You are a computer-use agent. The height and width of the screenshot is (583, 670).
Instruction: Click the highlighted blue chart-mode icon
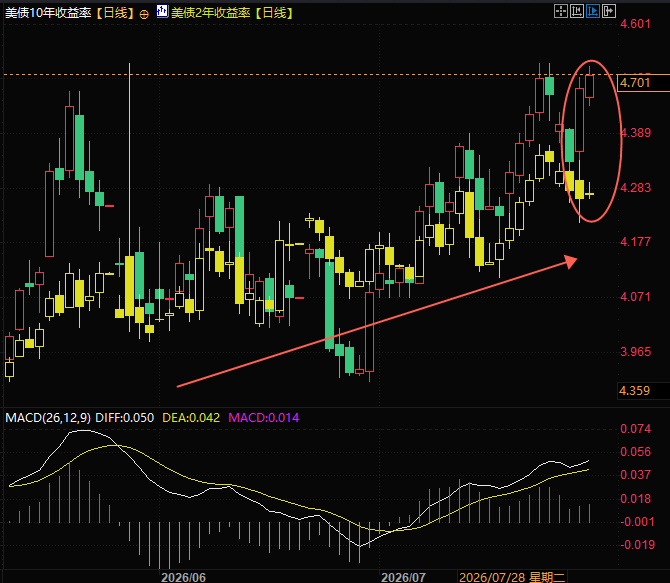pyautogui.click(x=593, y=11)
